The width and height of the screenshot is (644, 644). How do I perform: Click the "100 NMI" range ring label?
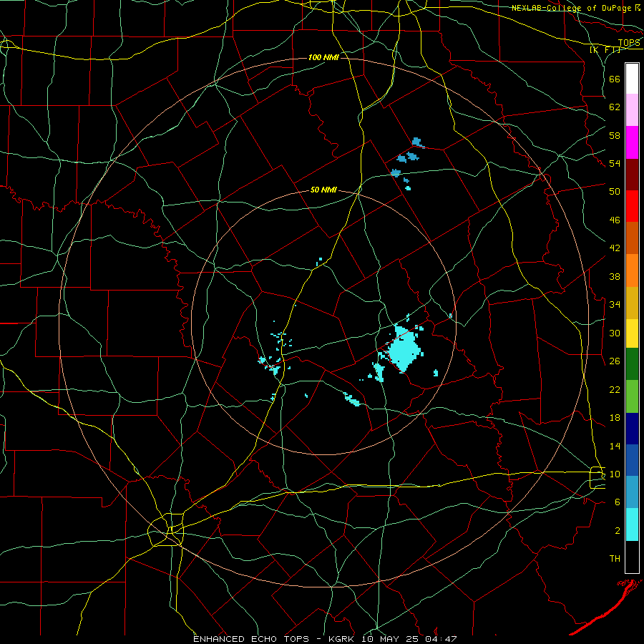pyautogui.click(x=323, y=57)
